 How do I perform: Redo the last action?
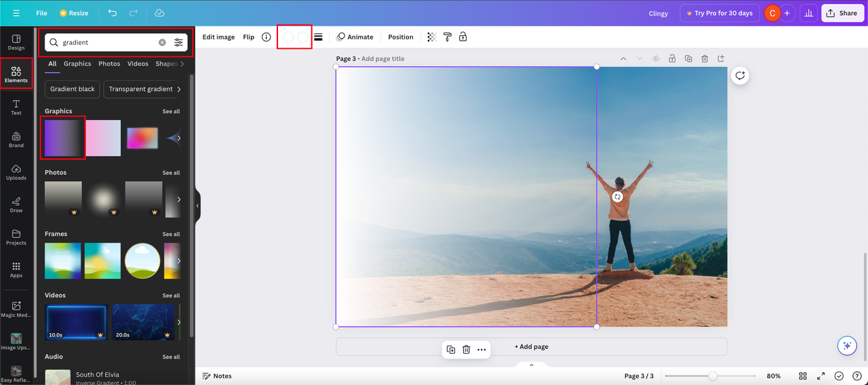[x=134, y=13]
